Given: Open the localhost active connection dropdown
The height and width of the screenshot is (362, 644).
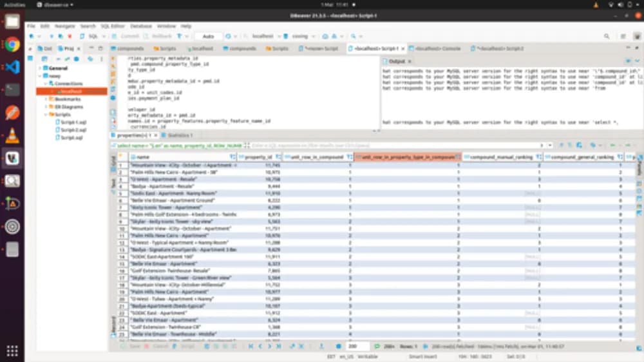Looking at the screenshot, I should tap(263, 36).
